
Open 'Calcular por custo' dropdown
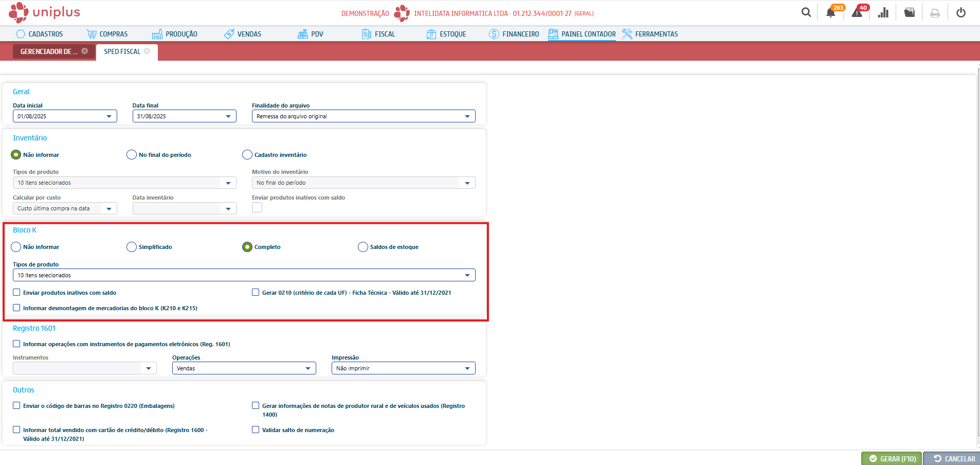point(65,208)
